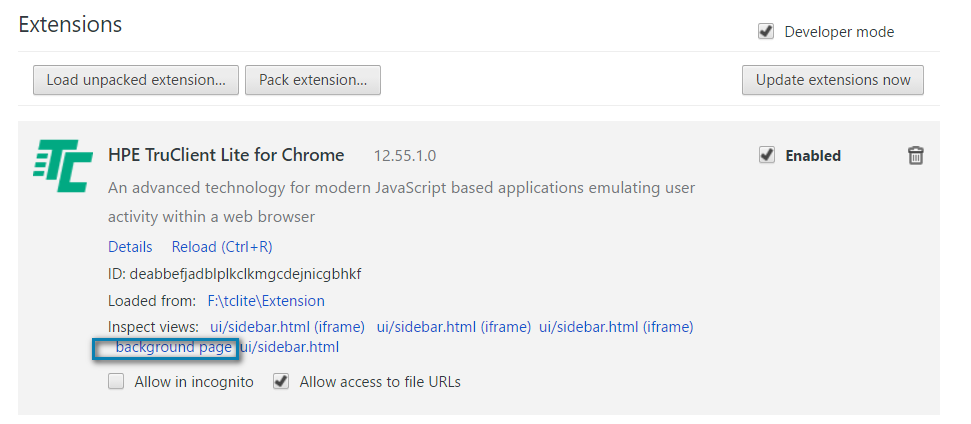Click the Pack extension button
The width and height of the screenshot is (971, 424).
point(313,80)
